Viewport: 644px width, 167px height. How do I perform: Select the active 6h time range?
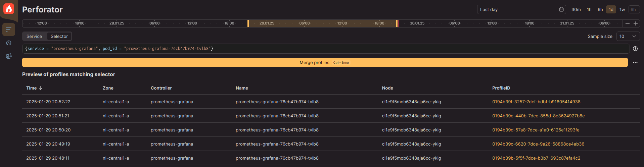pyautogui.click(x=600, y=9)
